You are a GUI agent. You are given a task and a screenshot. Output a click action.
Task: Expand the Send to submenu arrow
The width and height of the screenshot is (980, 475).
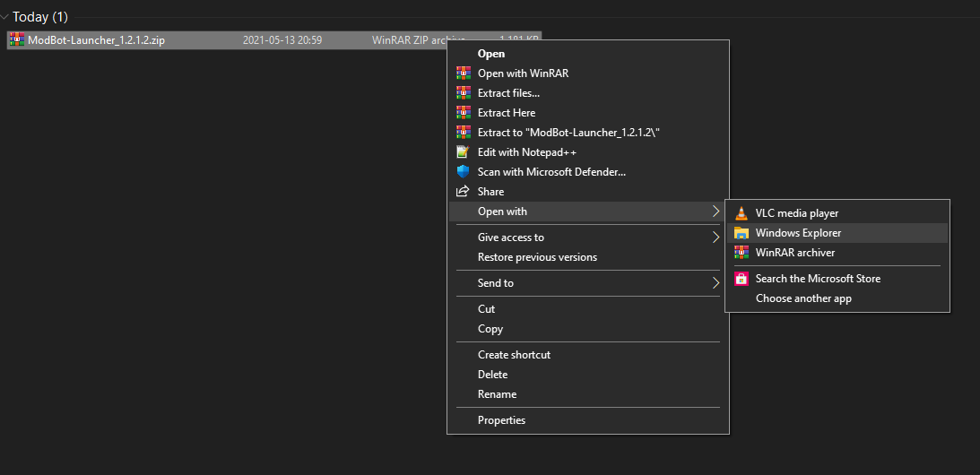tap(716, 283)
